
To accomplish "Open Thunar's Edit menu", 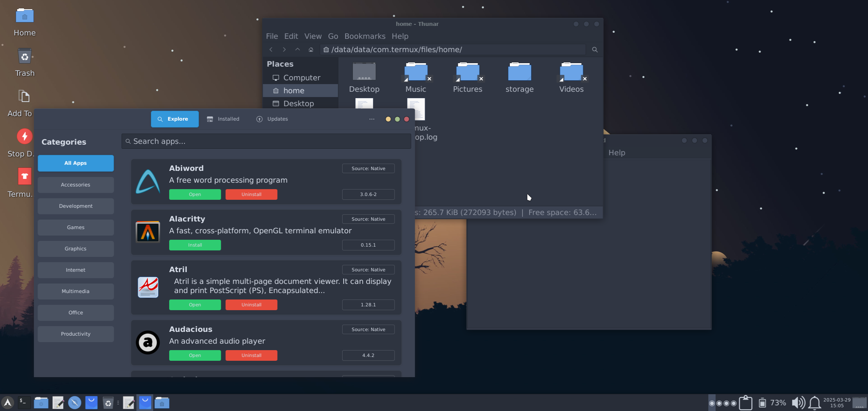I will [x=291, y=36].
